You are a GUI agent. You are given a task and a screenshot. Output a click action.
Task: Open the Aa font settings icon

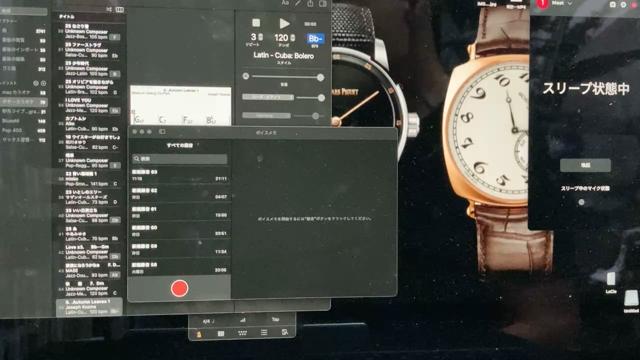coord(285,3)
